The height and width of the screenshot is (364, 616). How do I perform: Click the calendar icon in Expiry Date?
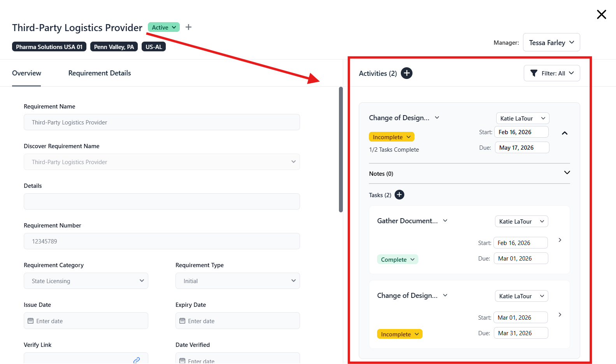(182, 321)
